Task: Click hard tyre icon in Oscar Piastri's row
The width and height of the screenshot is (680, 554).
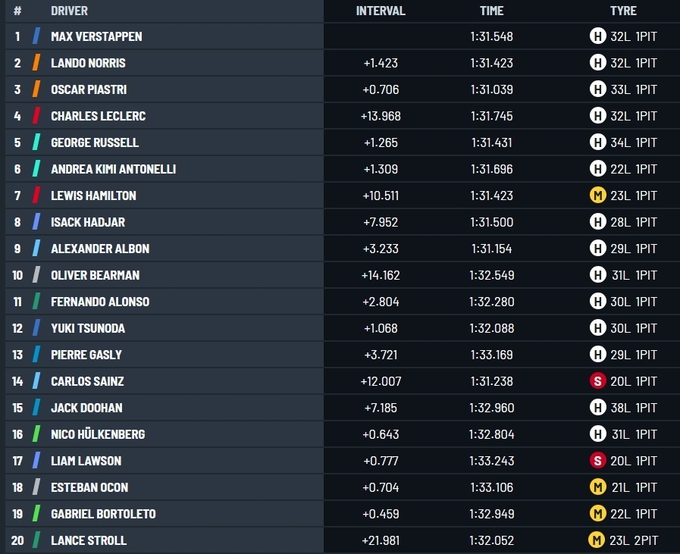Action: (x=598, y=89)
